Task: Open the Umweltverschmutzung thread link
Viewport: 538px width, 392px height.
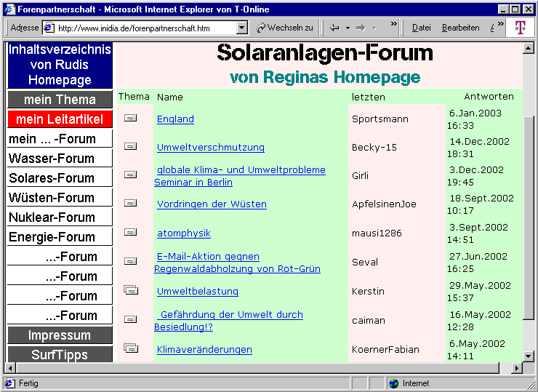Action: point(211,147)
